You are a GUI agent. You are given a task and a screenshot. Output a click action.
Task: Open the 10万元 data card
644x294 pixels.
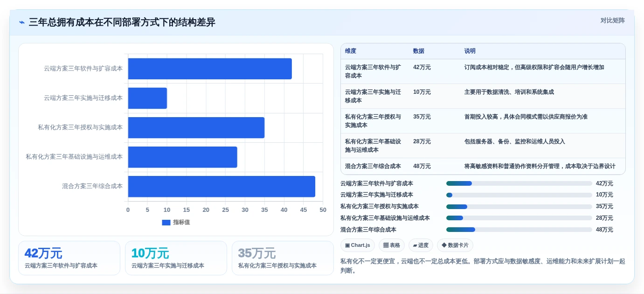(176, 258)
